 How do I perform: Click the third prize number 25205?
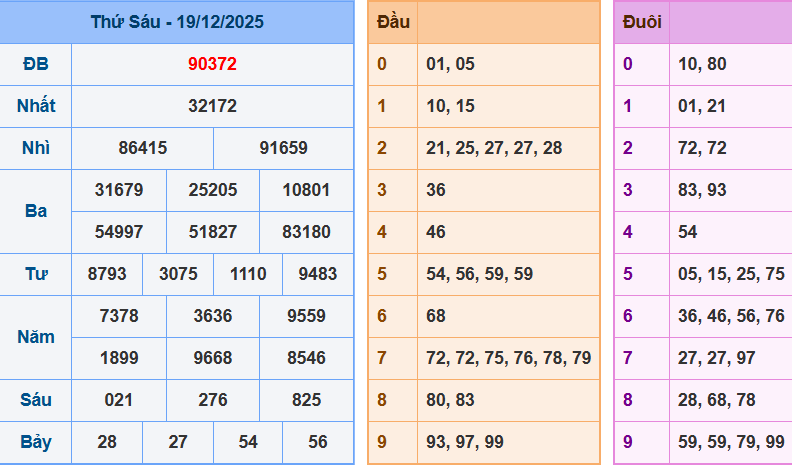(213, 190)
